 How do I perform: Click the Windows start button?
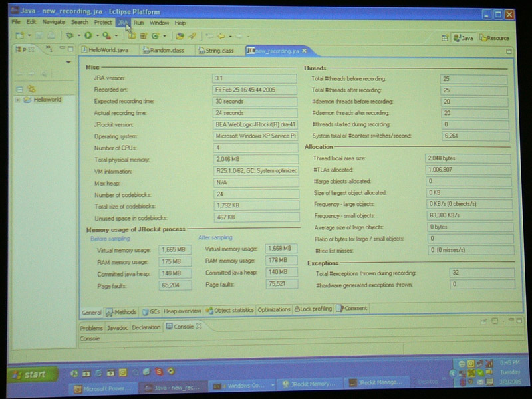pos(32,374)
